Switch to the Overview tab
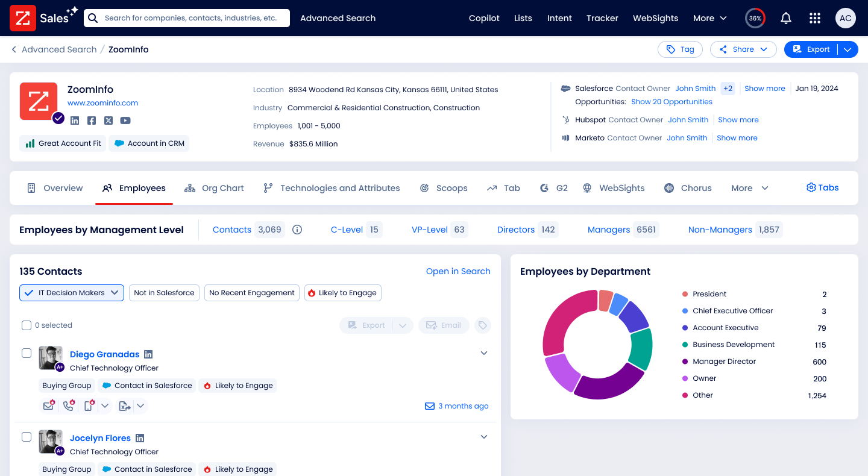The image size is (868, 476). 55,188
